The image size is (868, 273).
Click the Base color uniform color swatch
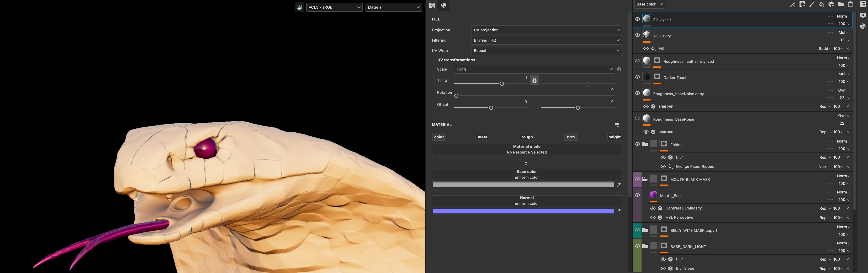pyautogui.click(x=523, y=185)
